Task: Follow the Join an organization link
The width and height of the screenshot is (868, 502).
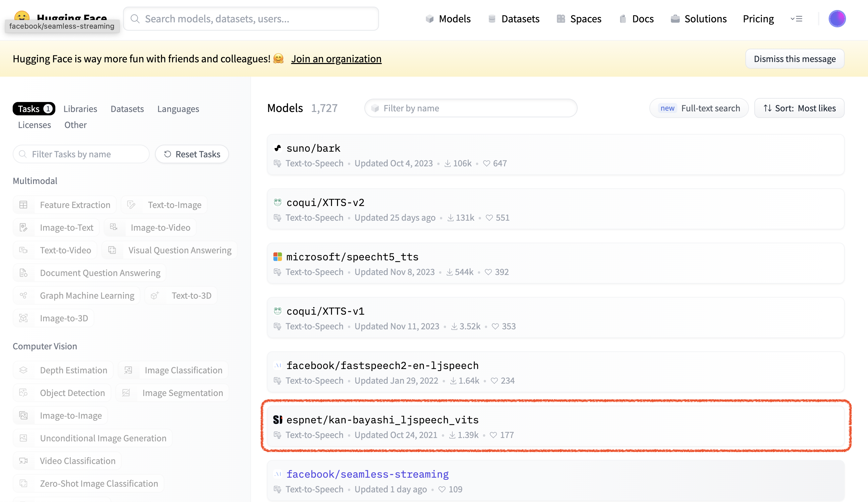Action: click(336, 59)
